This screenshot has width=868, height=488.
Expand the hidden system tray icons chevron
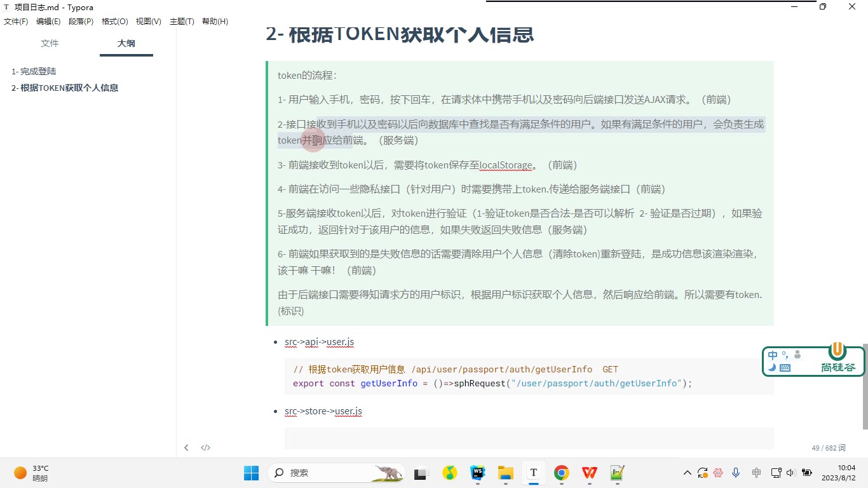[687, 473]
